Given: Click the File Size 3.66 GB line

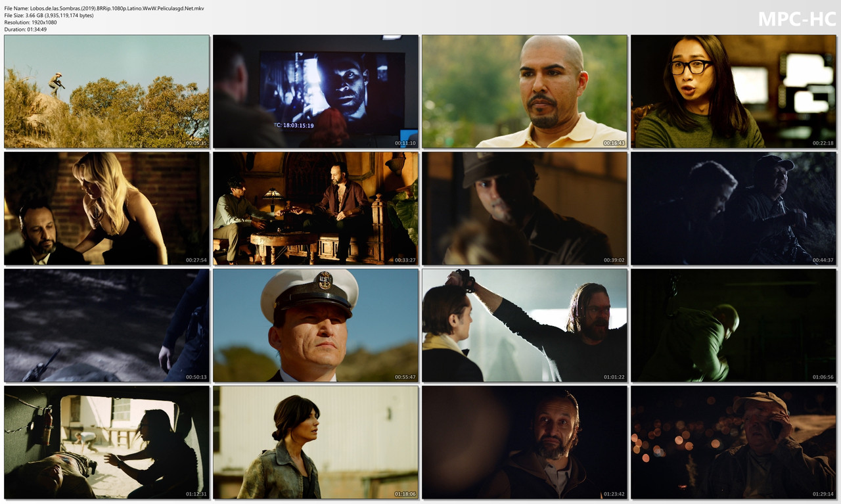Looking at the screenshot, I should point(49,15).
